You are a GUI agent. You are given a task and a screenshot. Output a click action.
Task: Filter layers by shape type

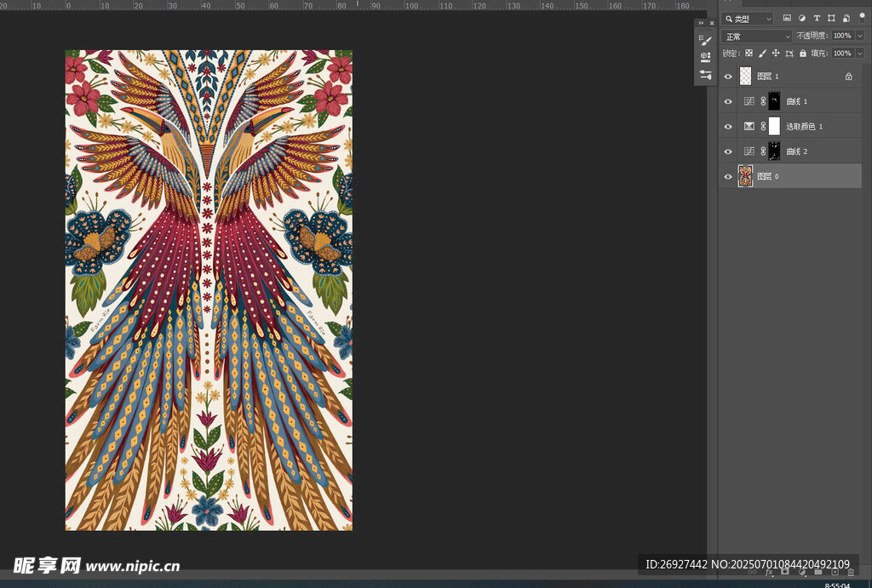click(831, 18)
